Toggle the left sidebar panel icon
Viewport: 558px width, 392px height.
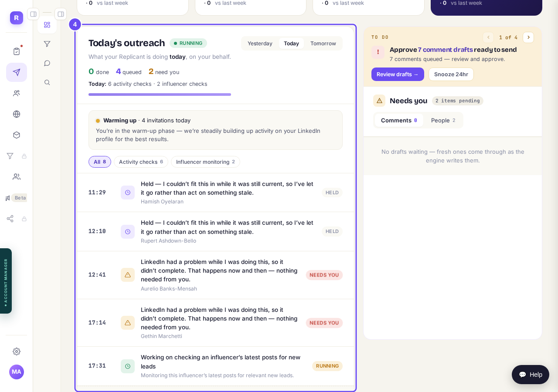click(x=33, y=14)
